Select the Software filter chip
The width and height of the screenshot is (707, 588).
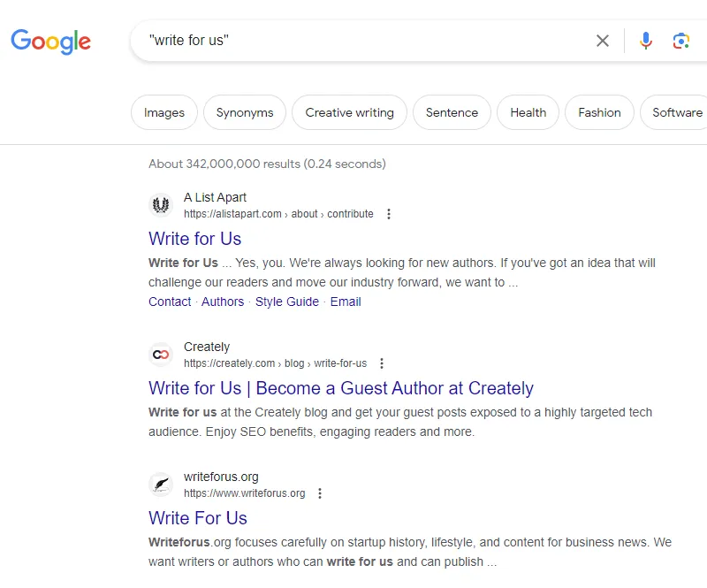(677, 112)
